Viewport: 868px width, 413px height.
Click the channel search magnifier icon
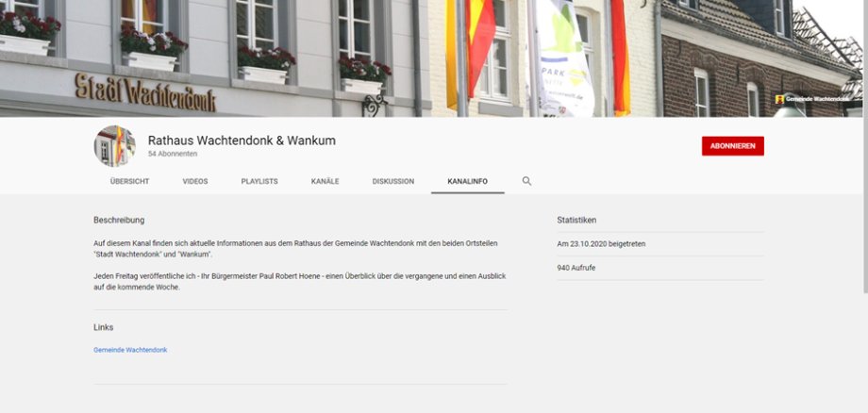tap(526, 181)
